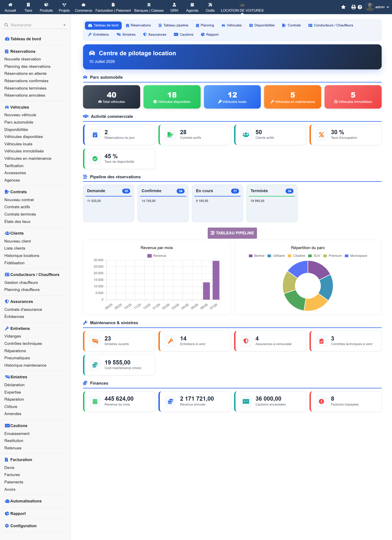
Task: Switch to the Tableau pipeline tab
Action: pos(173,25)
